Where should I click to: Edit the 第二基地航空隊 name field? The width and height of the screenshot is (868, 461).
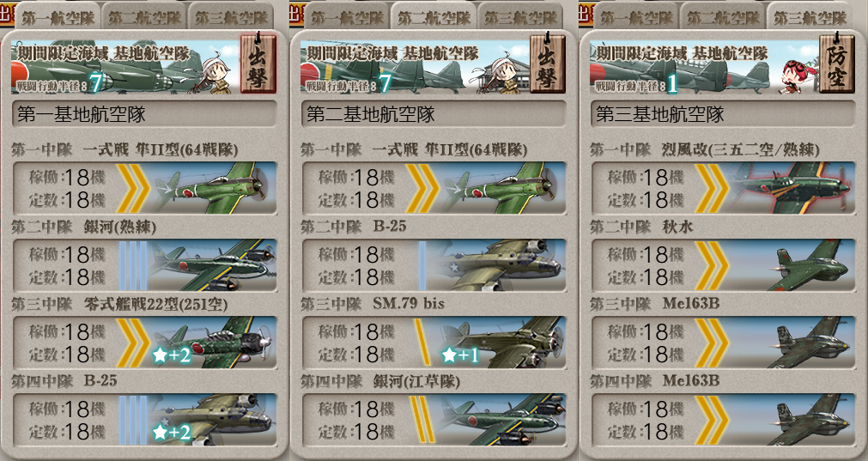(x=434, y=114)
